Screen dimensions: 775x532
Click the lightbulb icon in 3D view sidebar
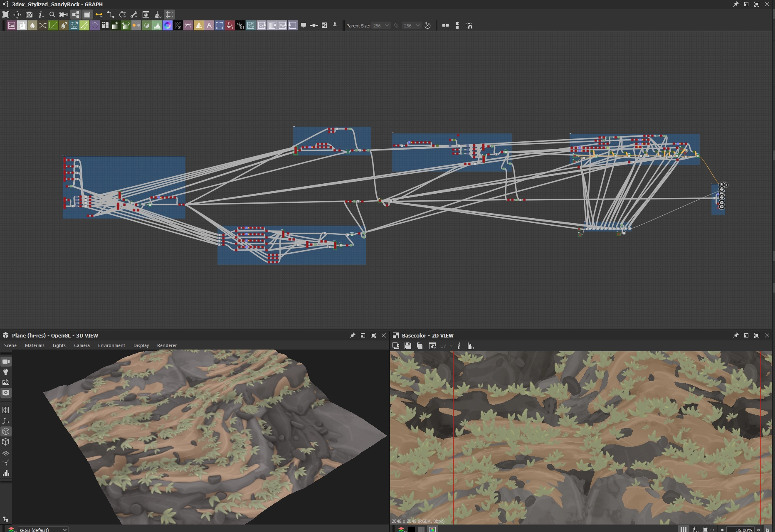pyautogui.click(x=6, y=372)
